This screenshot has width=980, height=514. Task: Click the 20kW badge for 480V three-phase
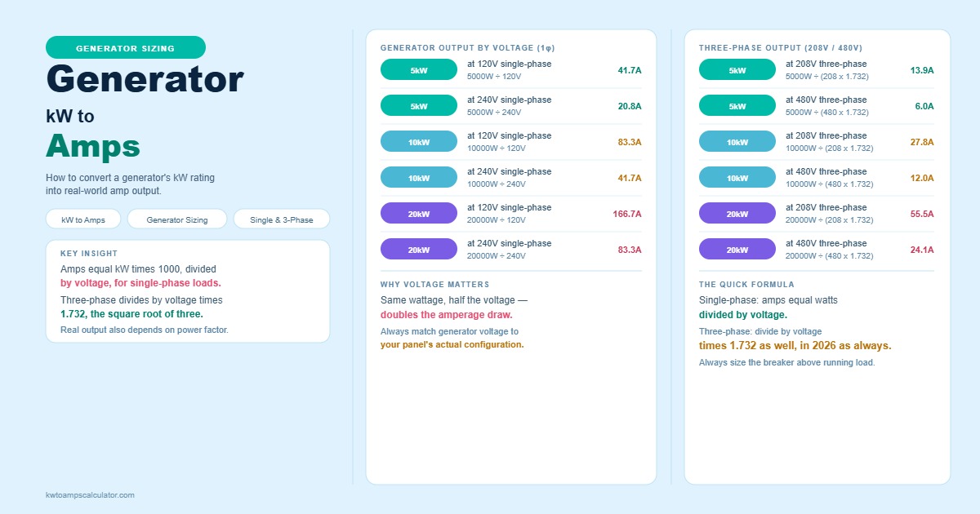(737, 250)
